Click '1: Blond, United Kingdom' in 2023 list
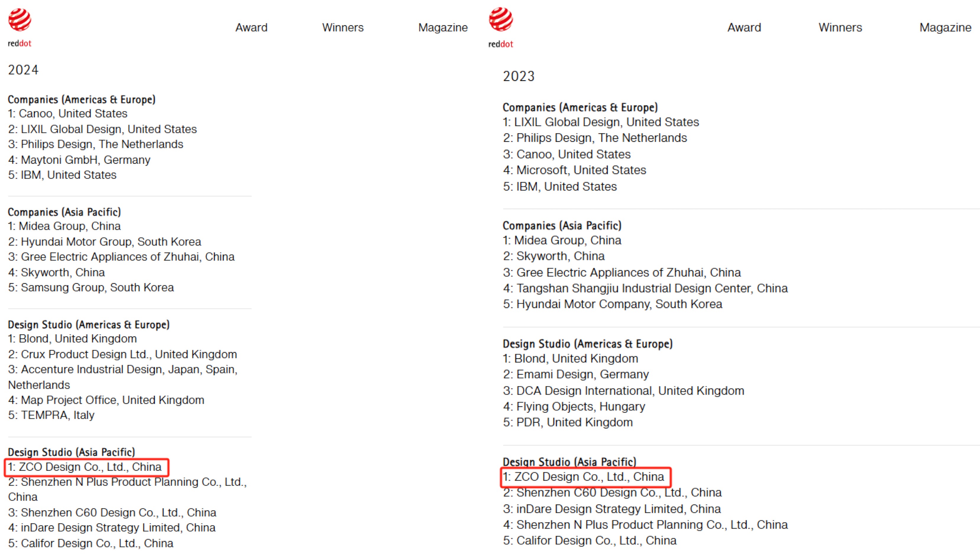The width and height of the screenshot is (980, 556). point(570,358)
